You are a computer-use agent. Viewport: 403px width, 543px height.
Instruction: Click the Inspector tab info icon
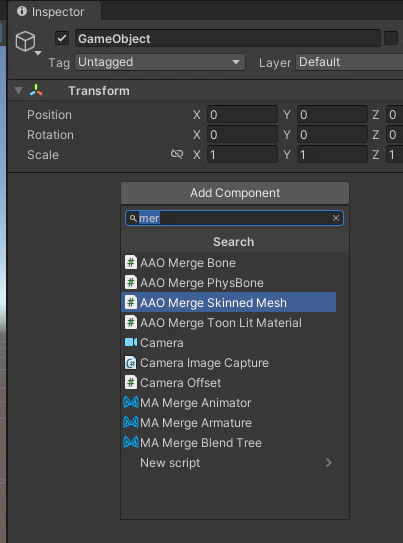coord(22,11)
